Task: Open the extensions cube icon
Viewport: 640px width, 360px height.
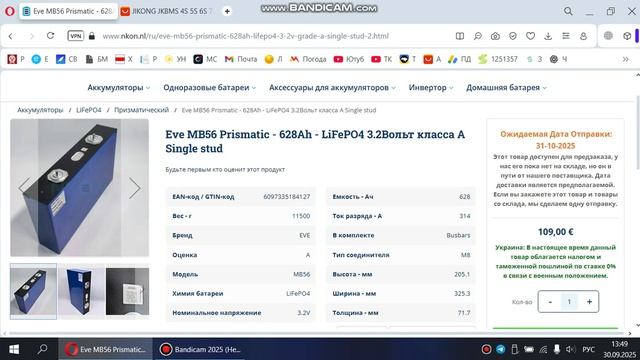Action: tap(627, 36)
